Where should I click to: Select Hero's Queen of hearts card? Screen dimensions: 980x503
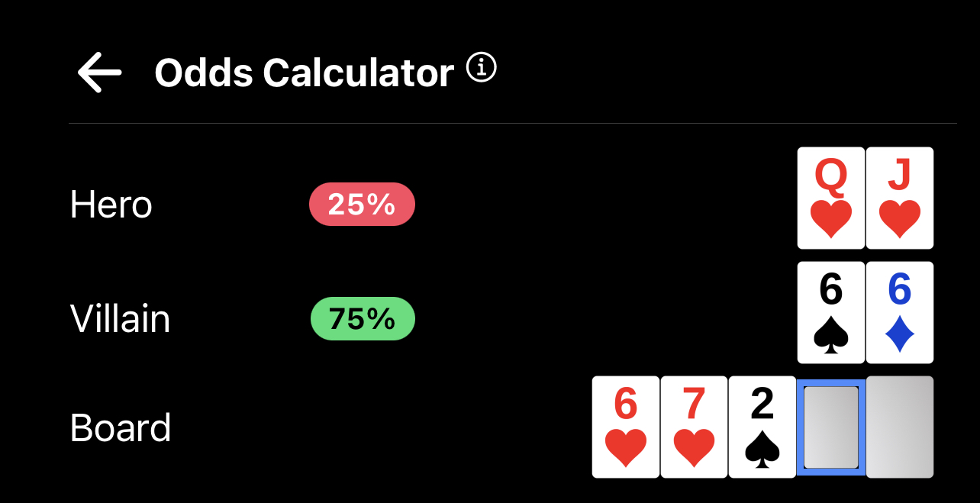(830, 198)
